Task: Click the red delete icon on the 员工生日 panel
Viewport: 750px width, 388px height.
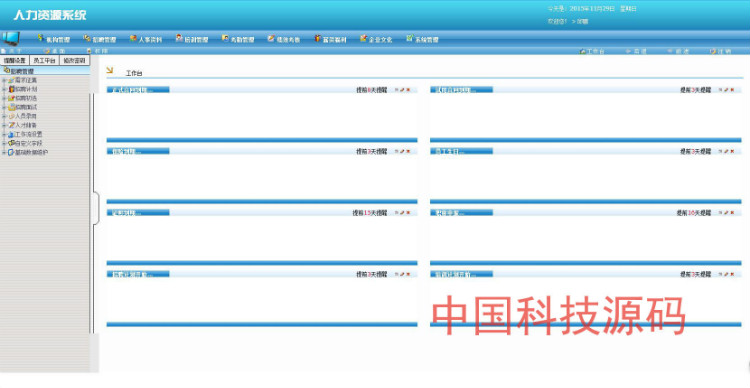Action: [x=732, y=151]
